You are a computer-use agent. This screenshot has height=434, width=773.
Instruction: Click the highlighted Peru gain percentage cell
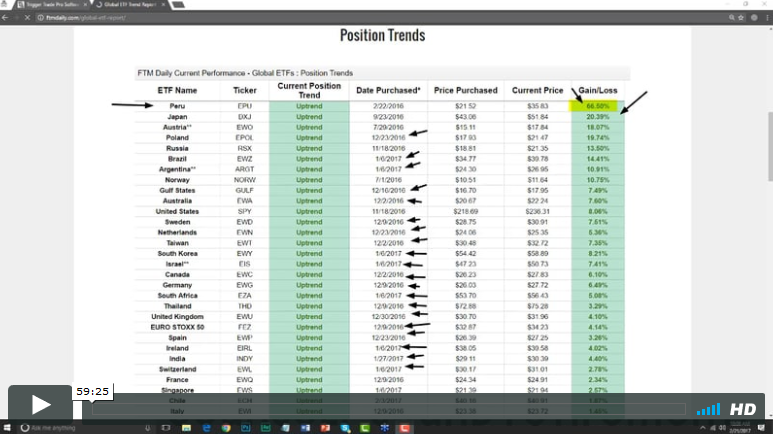596,105
